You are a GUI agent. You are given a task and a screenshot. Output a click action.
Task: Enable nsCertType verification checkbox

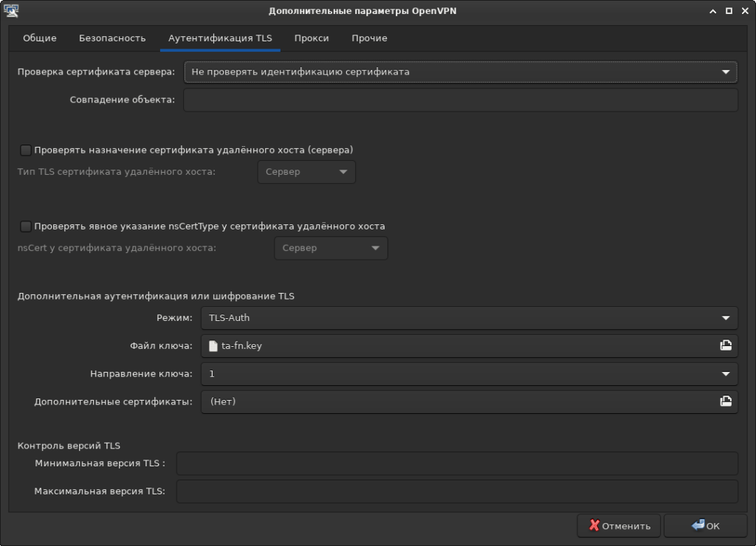[25, 226]
